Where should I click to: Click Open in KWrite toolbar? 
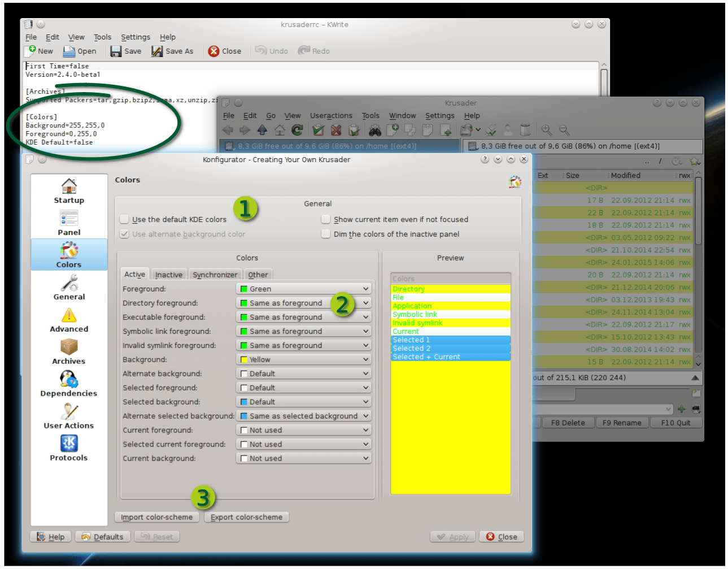(80, 51)
